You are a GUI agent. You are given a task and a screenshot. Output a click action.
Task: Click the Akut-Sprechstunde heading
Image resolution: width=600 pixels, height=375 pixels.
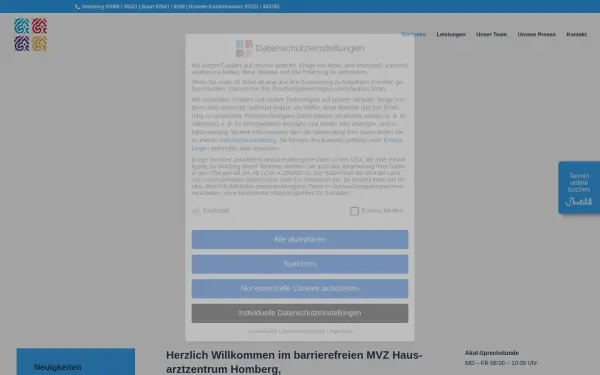point(492,353)
